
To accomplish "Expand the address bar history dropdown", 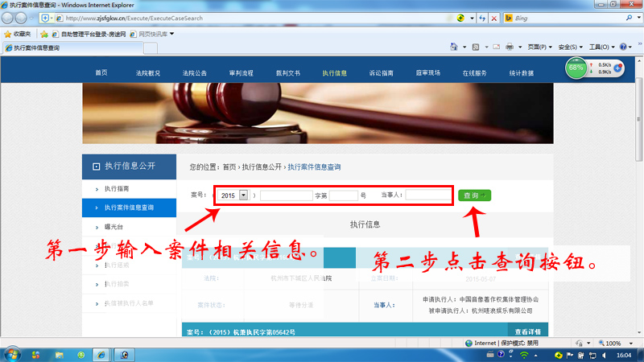I will (472, 18).
